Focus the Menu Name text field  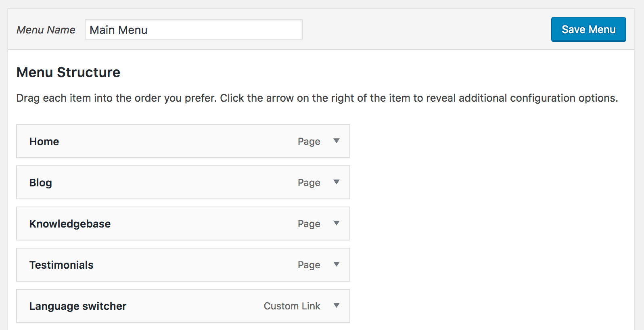coord(193,30)
